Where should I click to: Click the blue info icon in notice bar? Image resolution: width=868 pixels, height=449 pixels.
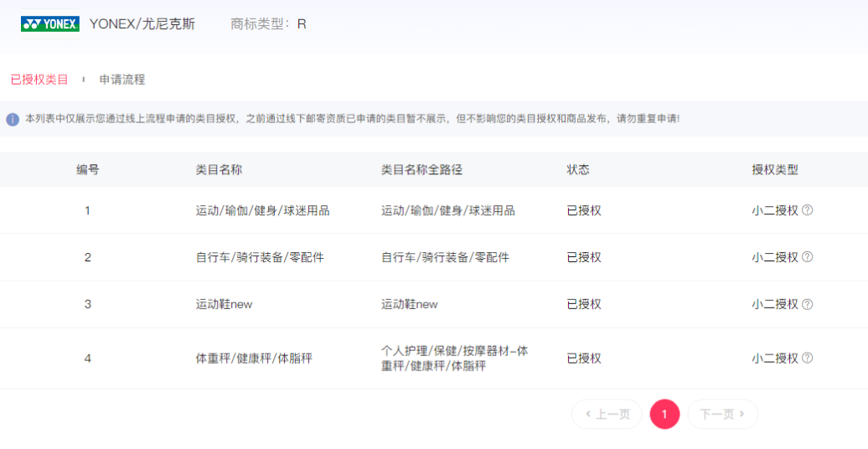13,120
